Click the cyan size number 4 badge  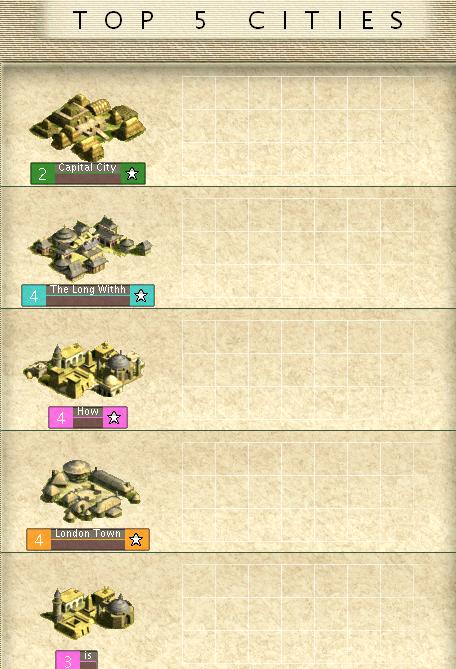pyautogui.click(x=34, y=296)
